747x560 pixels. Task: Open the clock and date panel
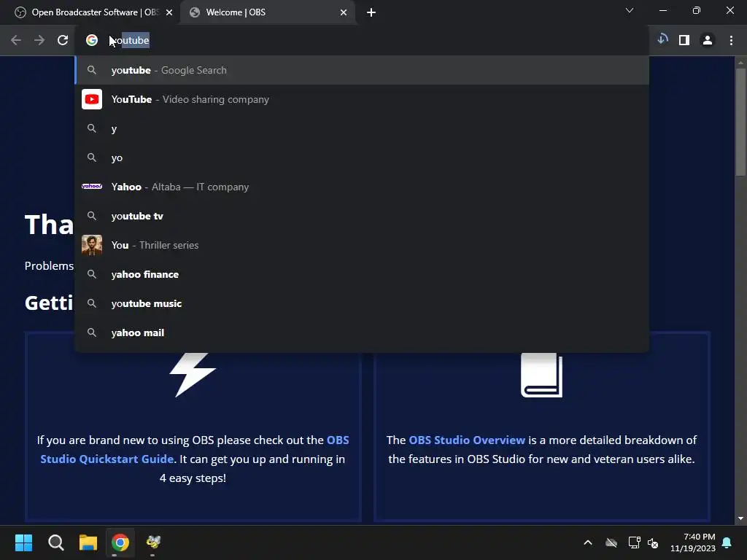693,542
